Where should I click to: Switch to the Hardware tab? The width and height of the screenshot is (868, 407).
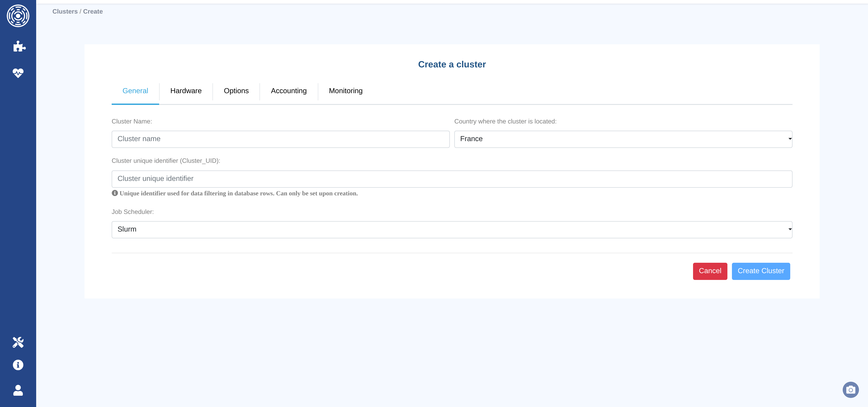tap(186, 91)
